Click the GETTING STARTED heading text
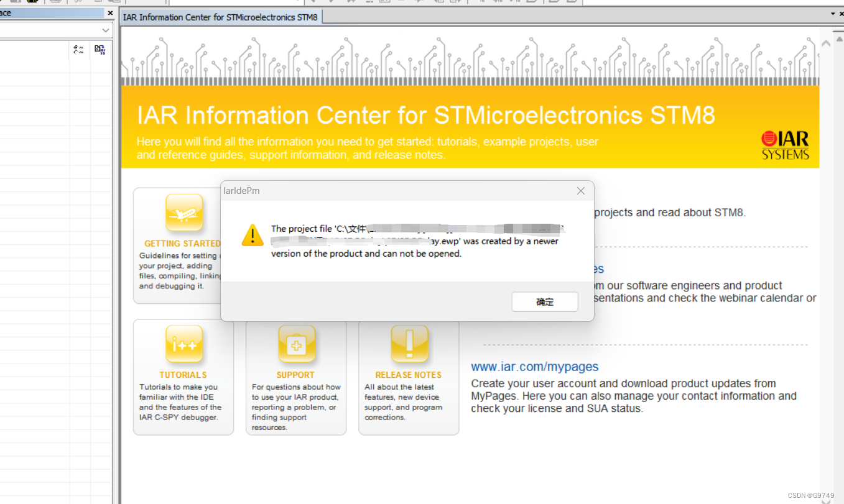Image resolution: width=844 pixels, height=504 pixels. pos(182,244)
